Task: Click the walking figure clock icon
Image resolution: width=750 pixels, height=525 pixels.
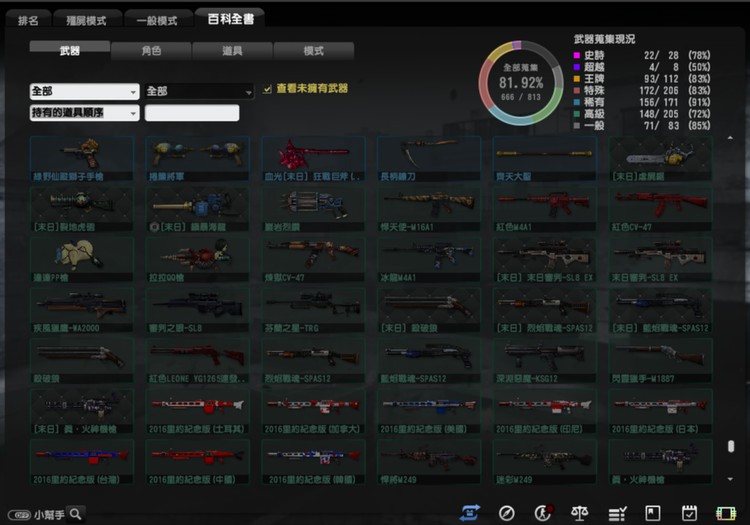Action: [x=543, y=513]
